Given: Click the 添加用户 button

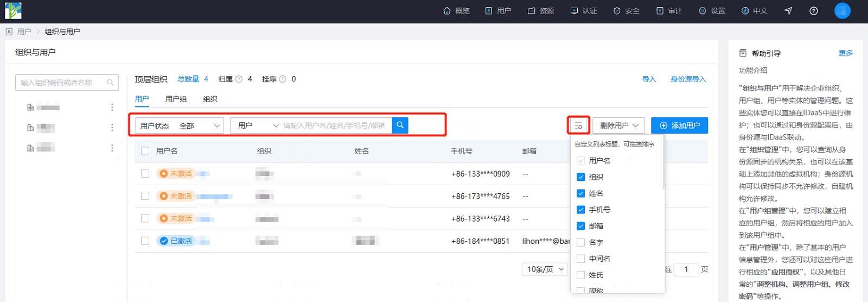Looking at the screenshot, I should click(x=679, y=125).
